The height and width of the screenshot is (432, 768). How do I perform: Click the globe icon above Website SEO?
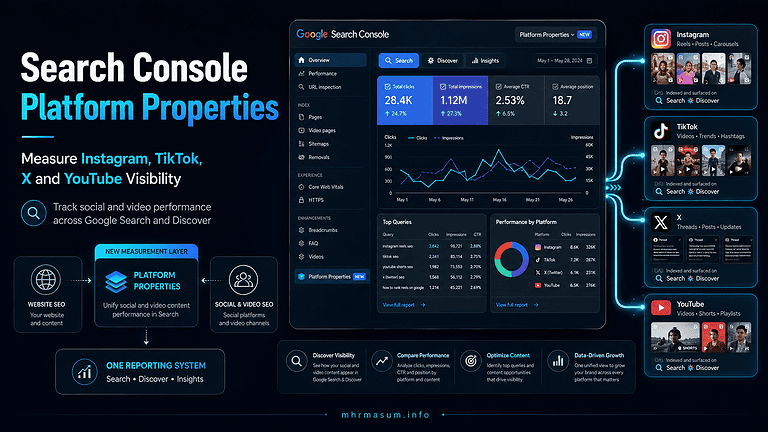point(46,280)
